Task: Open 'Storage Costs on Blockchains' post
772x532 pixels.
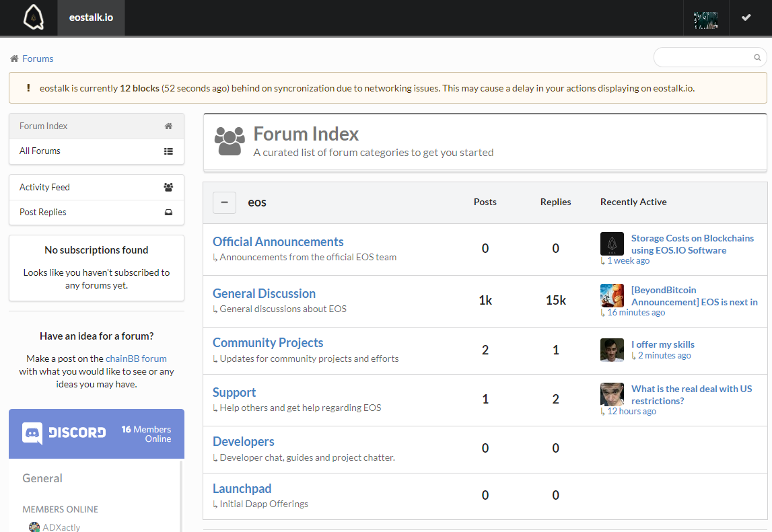Action: pos(693,244)
